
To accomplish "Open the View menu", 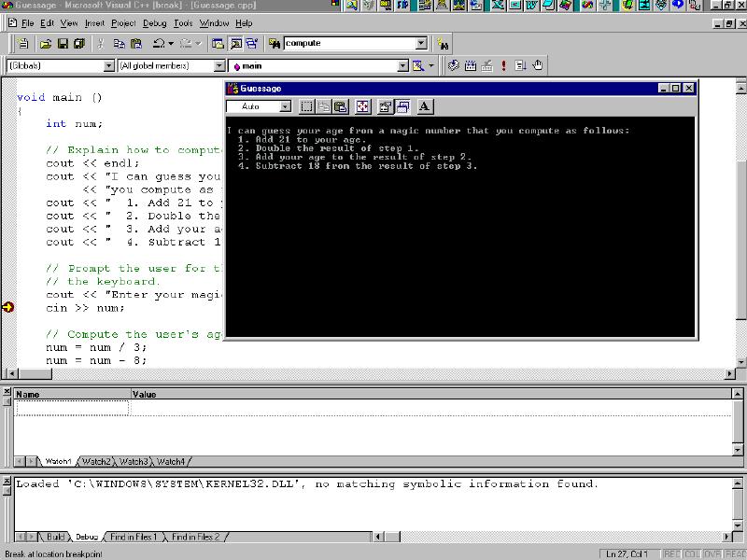I will pyautogui.click(x=69, y=23).
